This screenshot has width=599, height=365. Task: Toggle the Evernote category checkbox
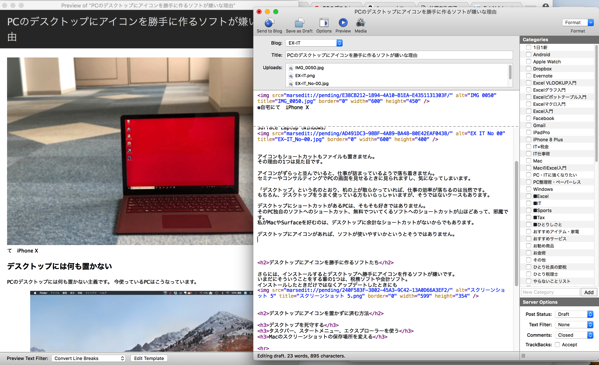(x=528, y=76)
